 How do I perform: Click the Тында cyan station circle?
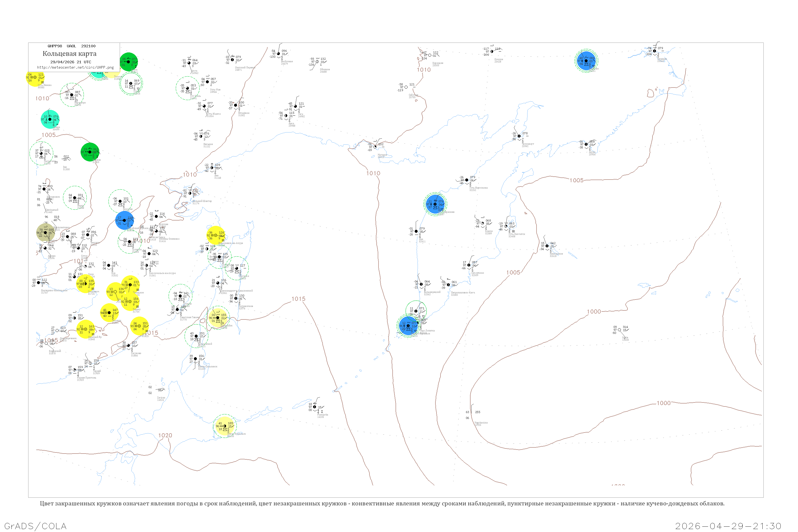tap(50, 119)
